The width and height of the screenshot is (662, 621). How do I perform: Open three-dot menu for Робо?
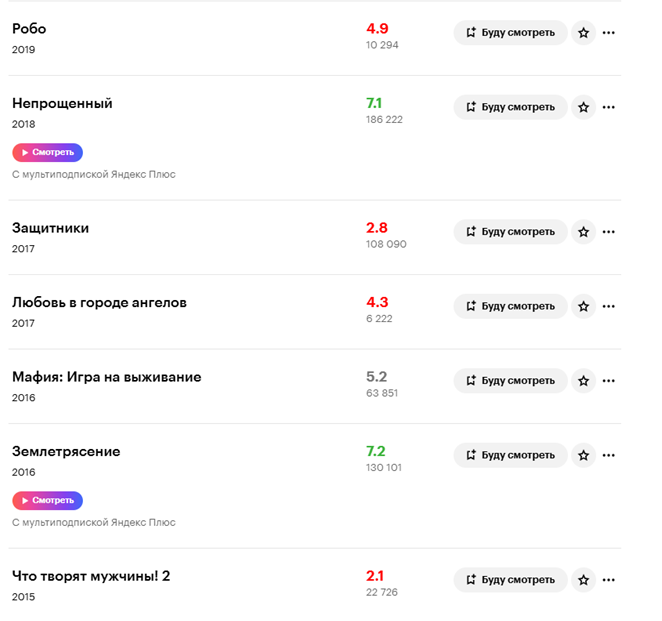tap(609, 33)
